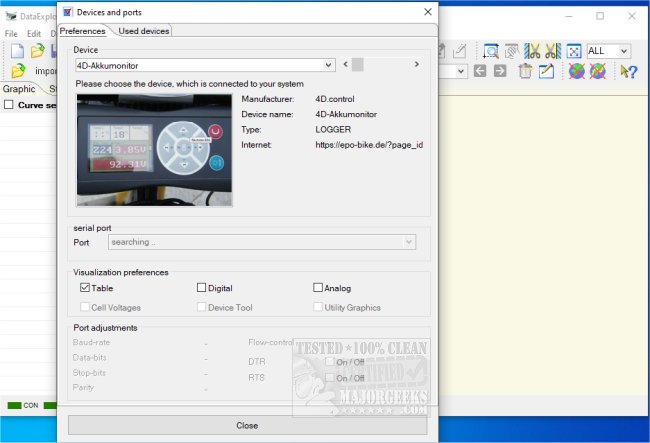Click the Flow-control label

[x=271, y=342]
